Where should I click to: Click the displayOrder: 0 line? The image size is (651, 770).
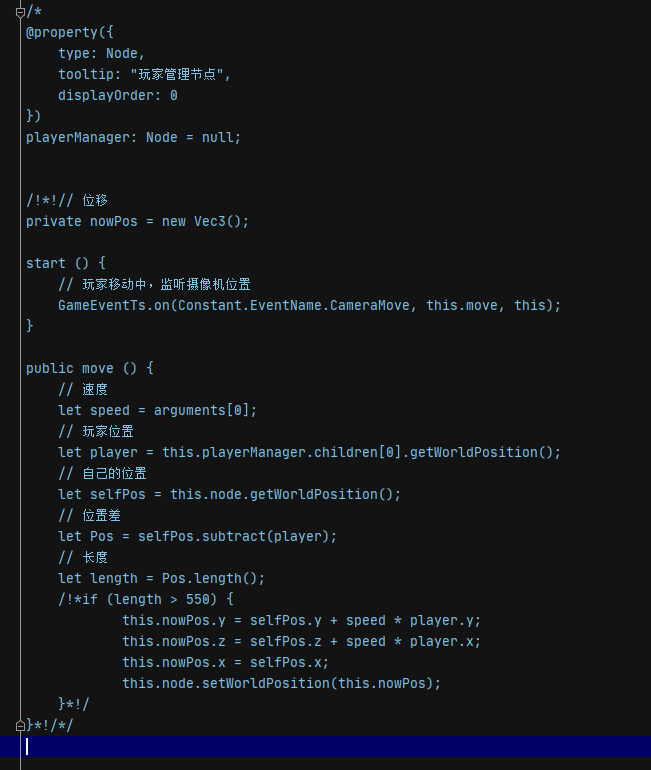[117, 95]
